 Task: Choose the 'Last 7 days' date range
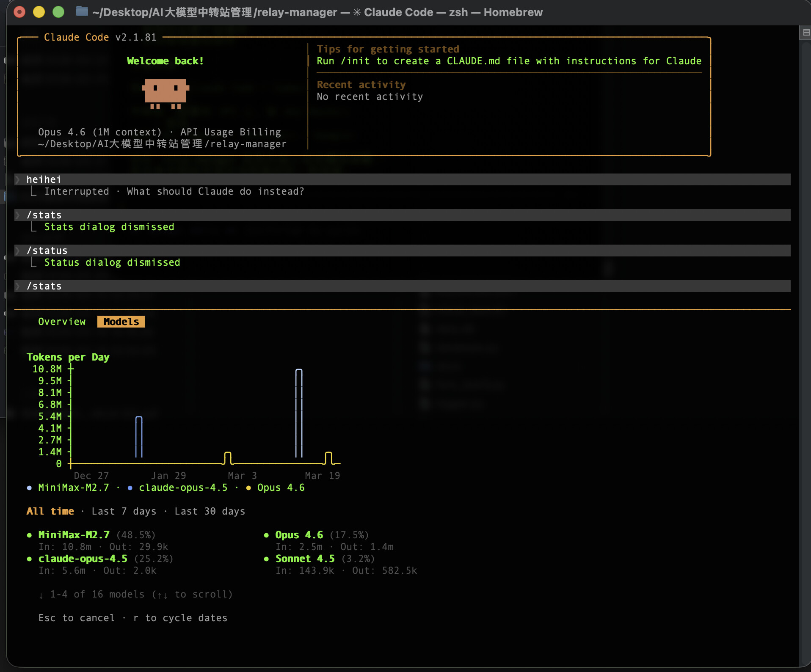tap(124, 511)
